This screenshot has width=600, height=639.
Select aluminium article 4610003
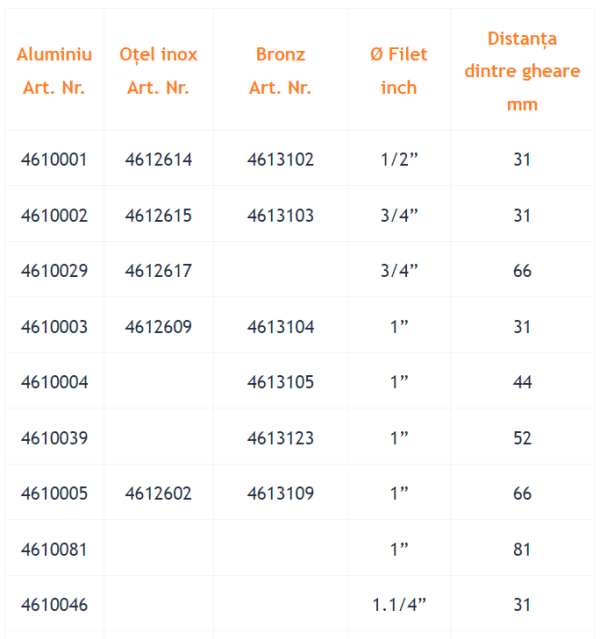54,326
